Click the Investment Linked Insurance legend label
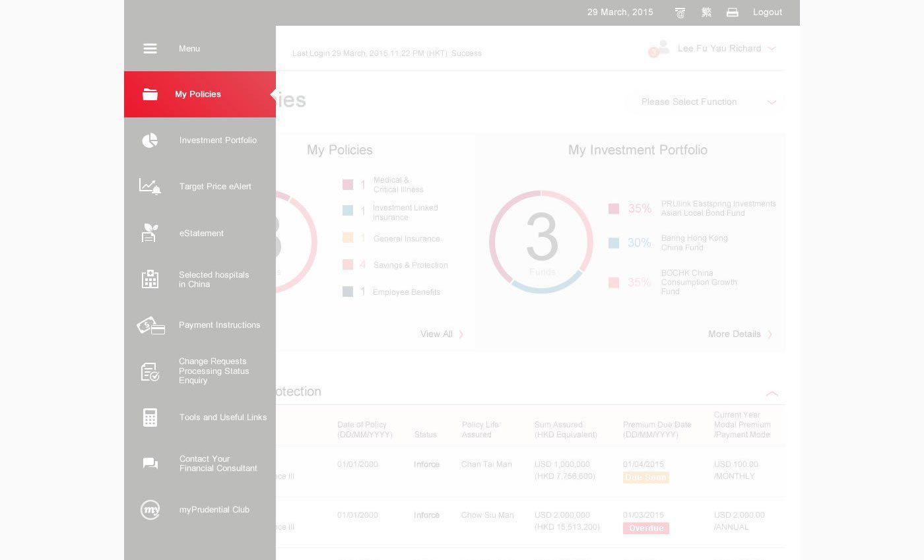This screenshot has width=924, height=560. tap(405, 212)
